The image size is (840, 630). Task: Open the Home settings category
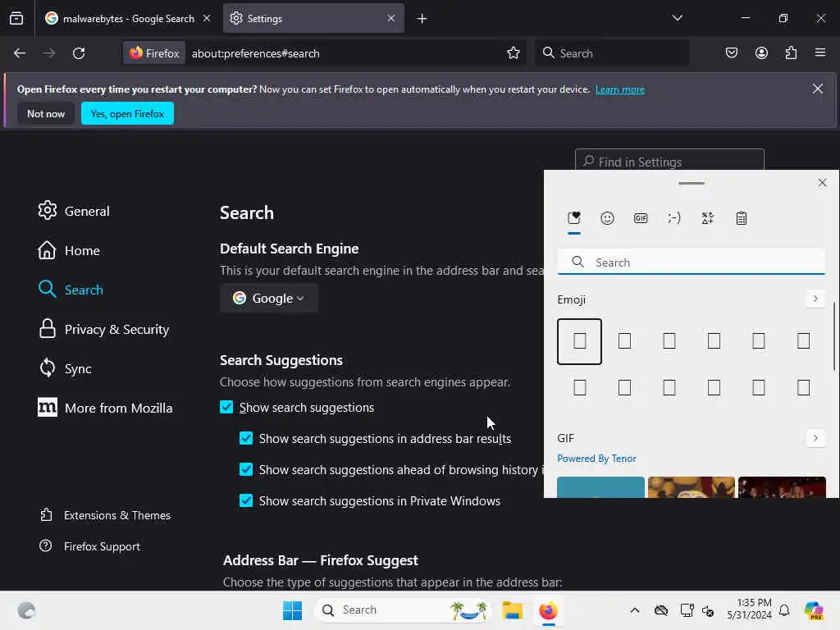click(69, 251)
